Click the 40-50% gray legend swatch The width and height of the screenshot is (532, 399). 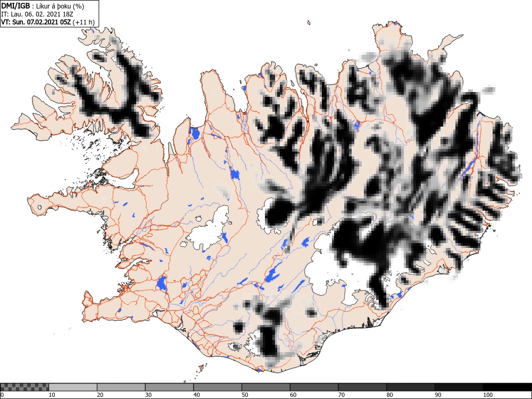(x=218, y=387)
